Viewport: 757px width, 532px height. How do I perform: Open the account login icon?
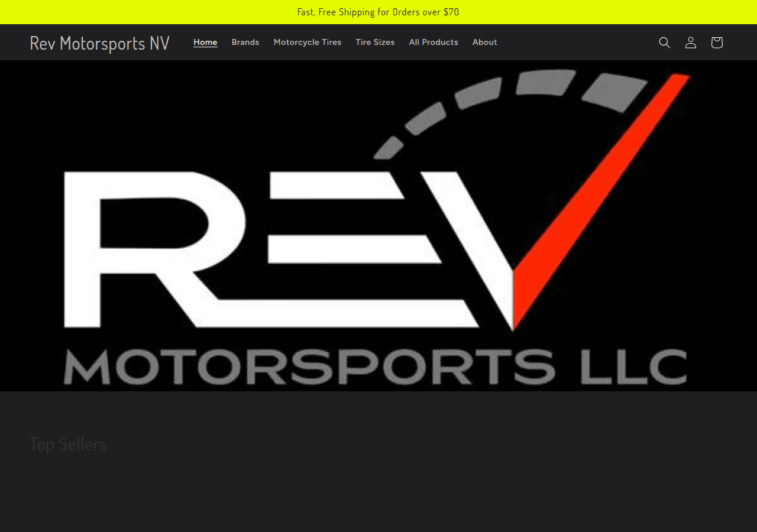(x=691, y=43)
